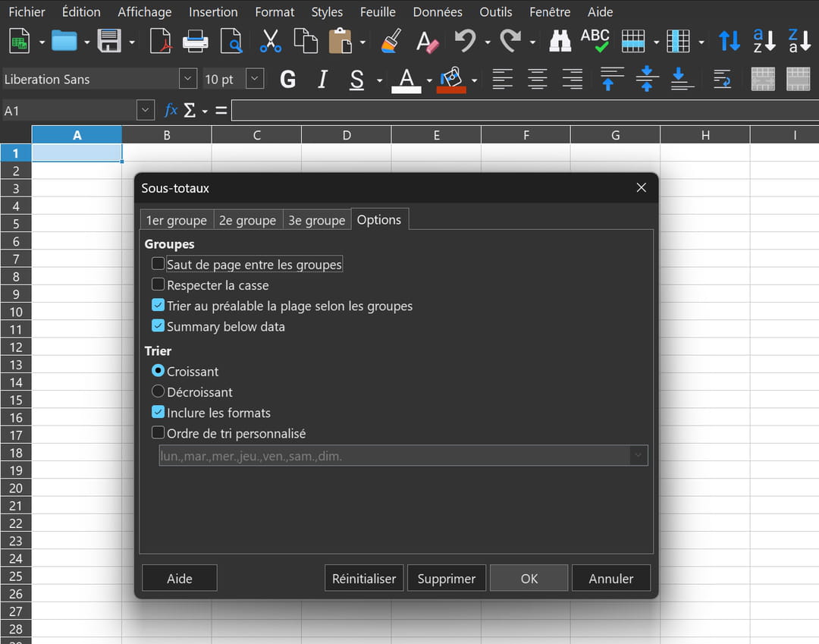Open the Liberation Sans font name dropdown

click(187, 79)
